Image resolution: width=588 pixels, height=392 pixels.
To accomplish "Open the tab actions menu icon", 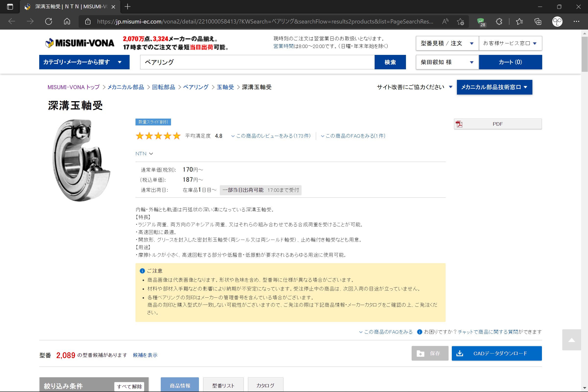I will 10,7.
